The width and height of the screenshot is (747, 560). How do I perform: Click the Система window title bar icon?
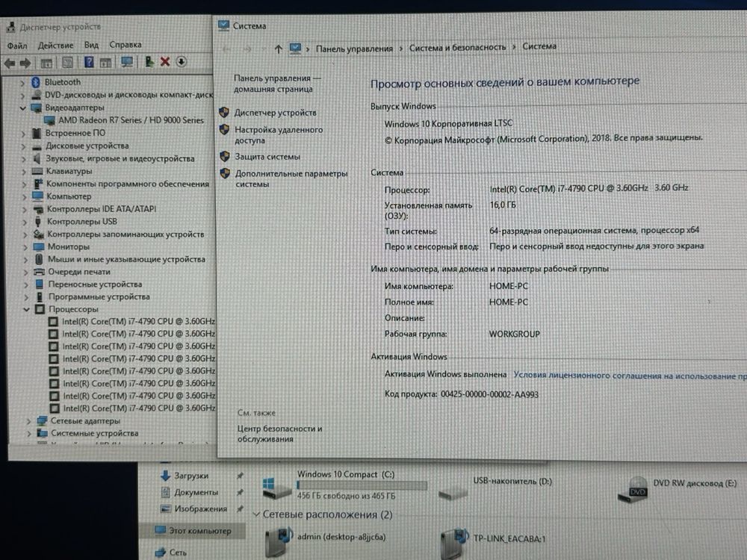pyautogui.click(x=223, y=25)
